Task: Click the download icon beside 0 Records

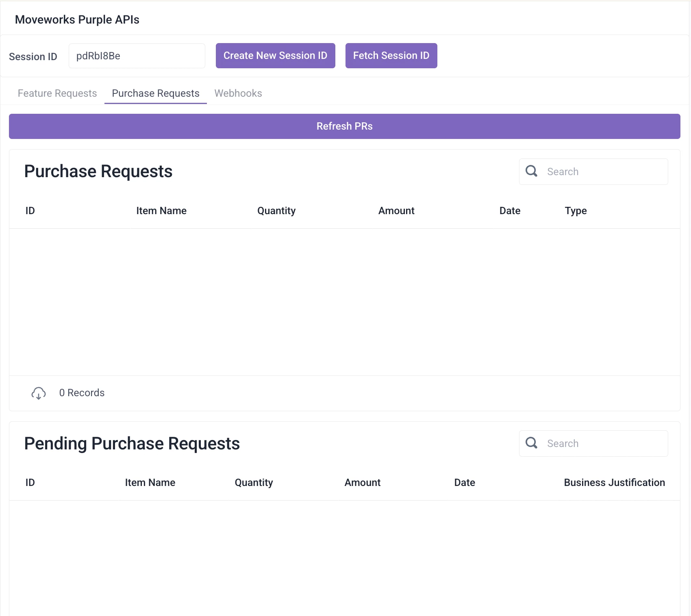Action: (x=39, y=393)
